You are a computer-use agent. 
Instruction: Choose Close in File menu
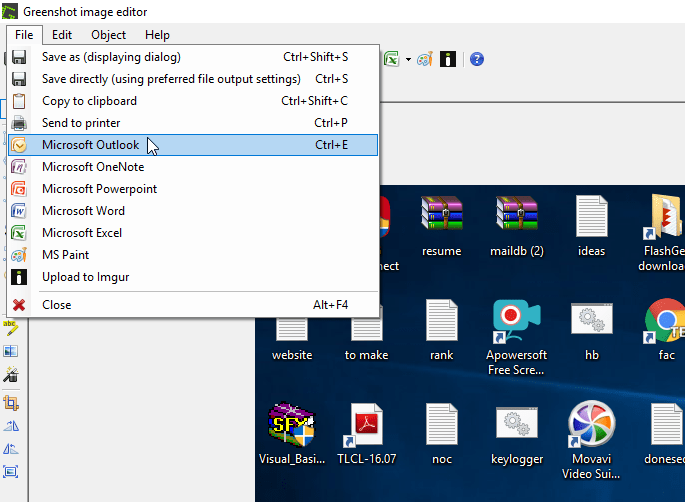click(193, 305)
